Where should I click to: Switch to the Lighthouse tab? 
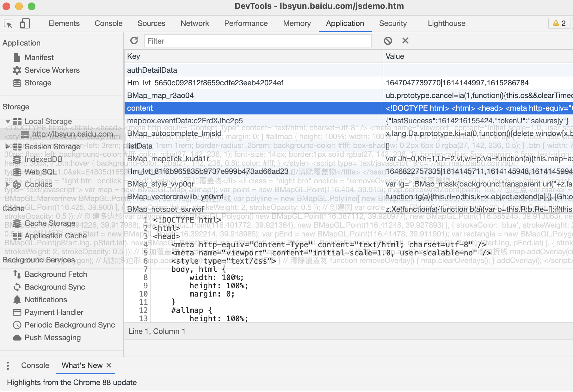coord(446,23)
